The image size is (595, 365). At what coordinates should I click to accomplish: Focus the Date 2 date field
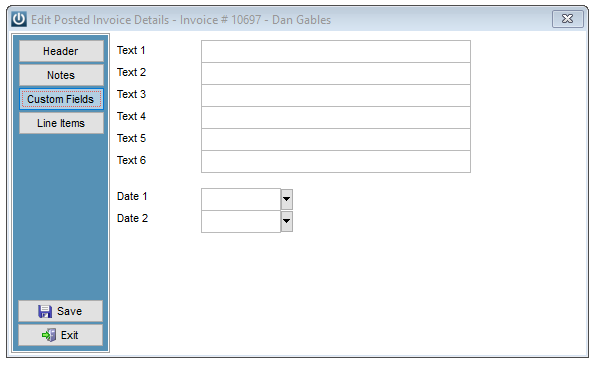241,221
